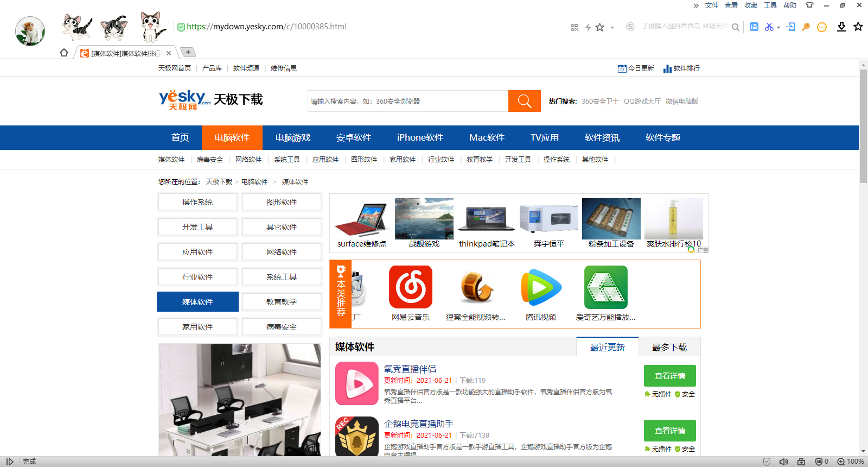Click the magnifier in browser search box

[735, 27]
